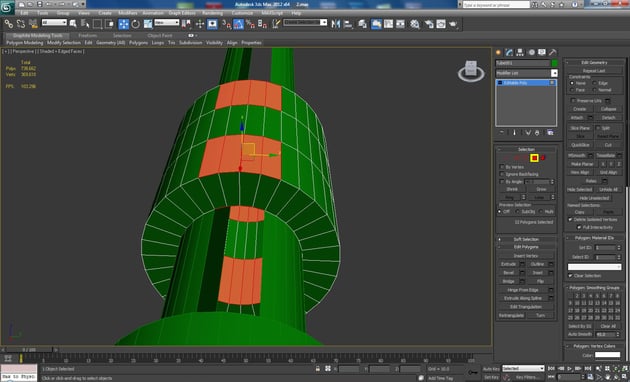The width and height of the screenshot is (630, 382).
Task: Open the reference coordinate system dropdown
Action: point(167,23)
